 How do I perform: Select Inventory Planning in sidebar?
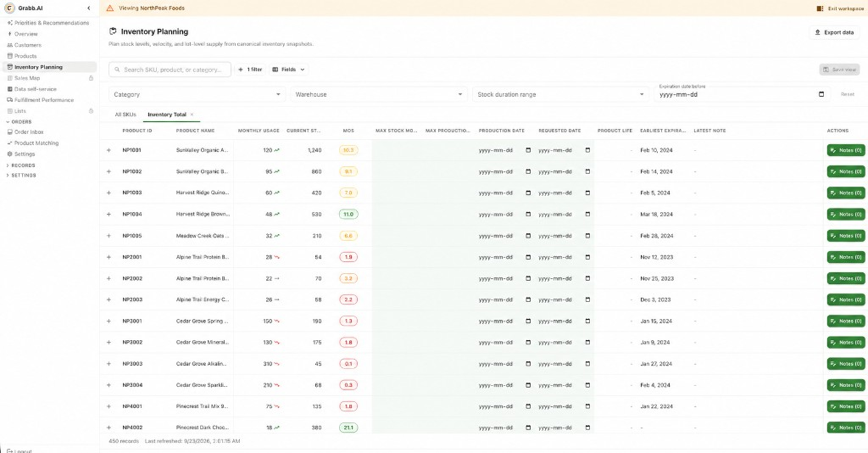click(x=49, y=67)
